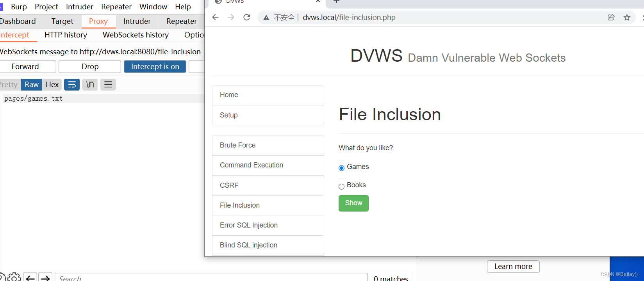Open the Project menu
Image resolution: width=644 pixels, height=281 pixels.
click(x=46, y=7)
